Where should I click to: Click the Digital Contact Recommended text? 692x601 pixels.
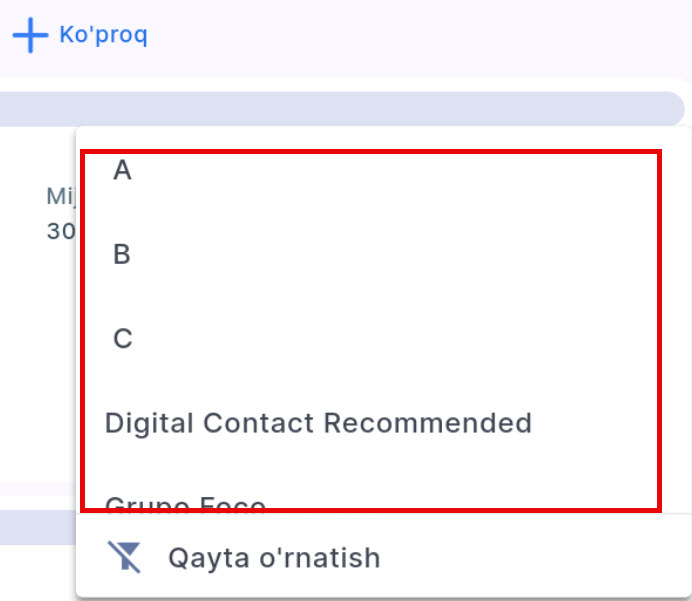[318, 423]
